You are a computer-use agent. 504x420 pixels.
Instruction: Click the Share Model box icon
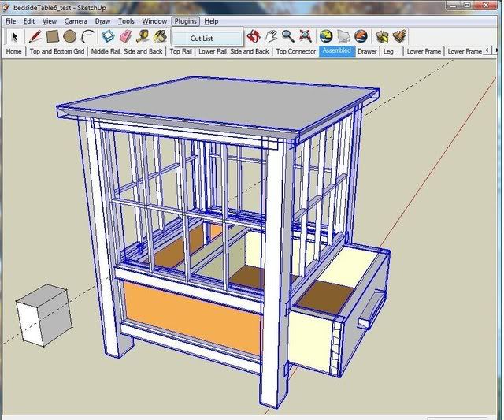tap(399, 36)
